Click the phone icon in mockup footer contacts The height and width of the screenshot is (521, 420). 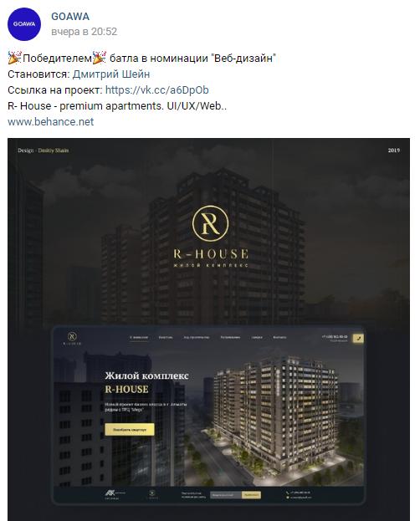(x=288, y=493)
